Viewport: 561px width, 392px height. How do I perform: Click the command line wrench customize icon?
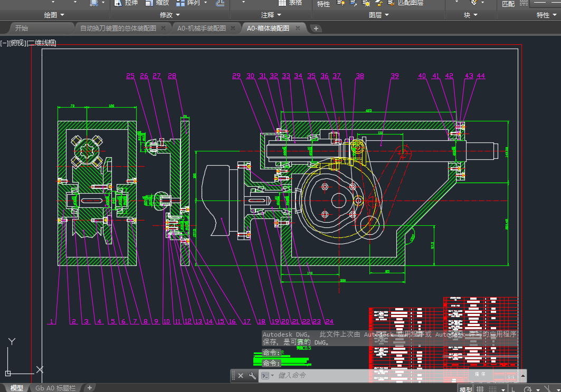252,376
